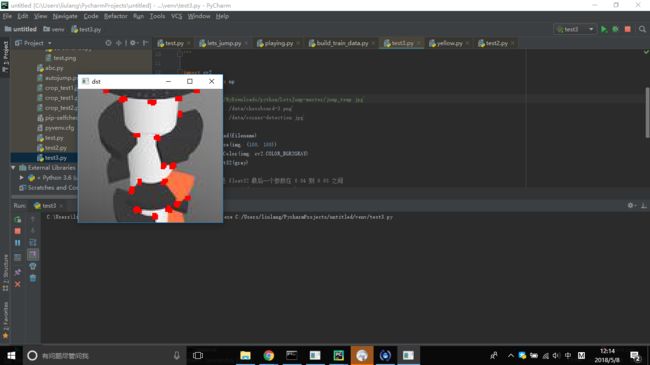Open the Edit menu

[x=22, y=16]
